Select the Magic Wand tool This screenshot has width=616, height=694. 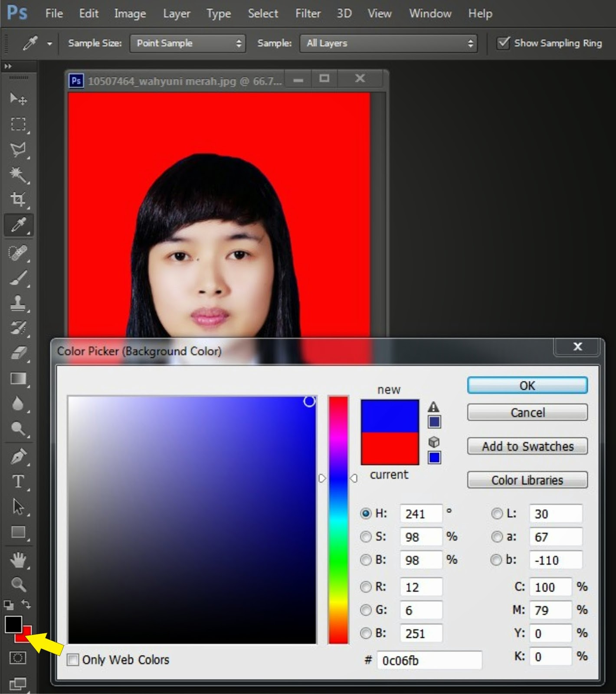point(18,175)
